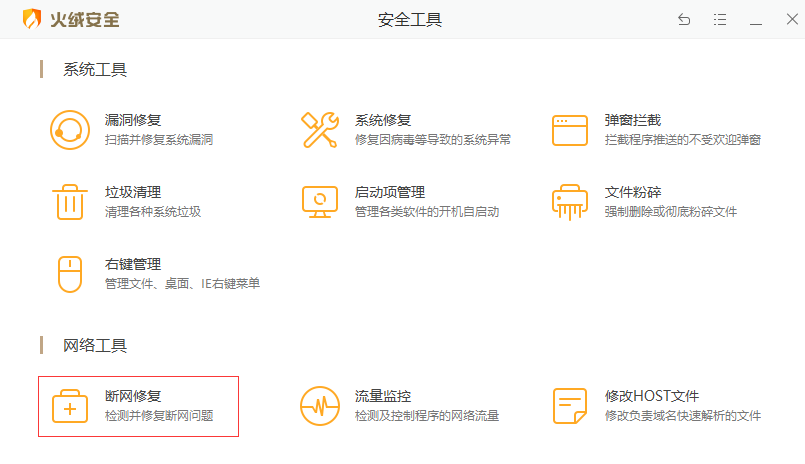Select the 右键管理 title
This screenshot has width=805, height=464.
click(133, 264)
